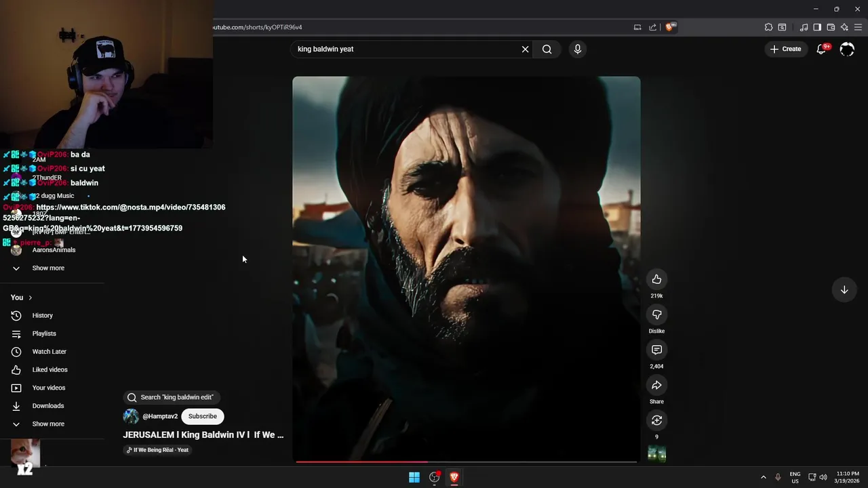The height and width of the screenshot is (488, 868).
Task: Open the account avatar menu
Action: [847, 49]
